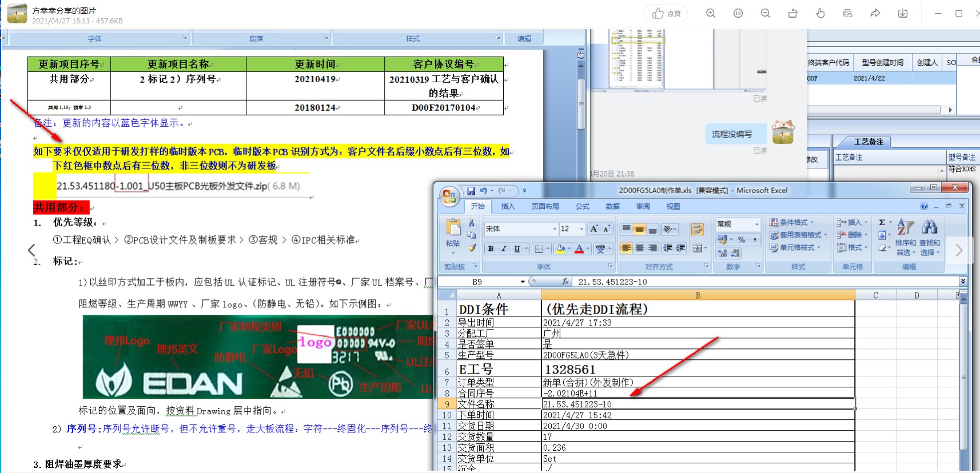Screen dimensions: 980x473
Task: Zoom in with the magnifier plus icon
Action: 711,13
